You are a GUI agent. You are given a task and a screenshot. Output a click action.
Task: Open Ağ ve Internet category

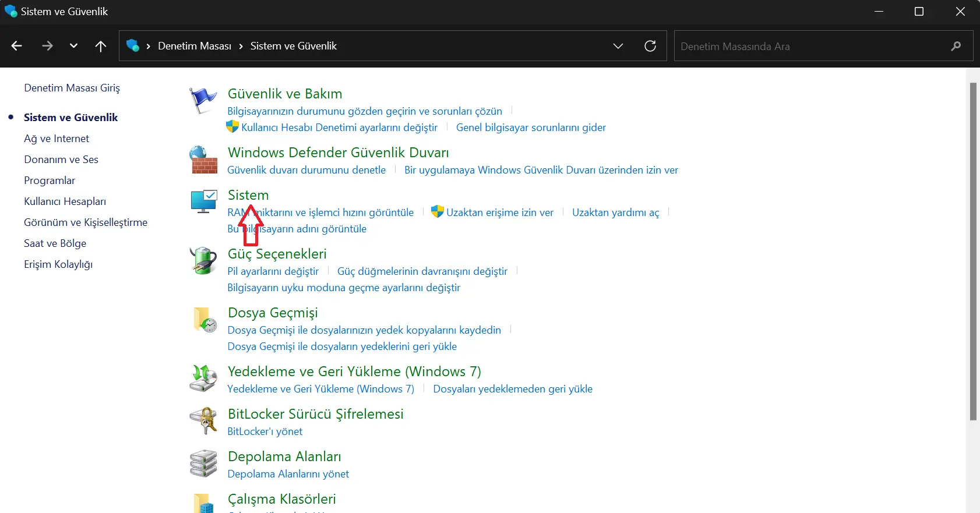[x=57, y=139]
